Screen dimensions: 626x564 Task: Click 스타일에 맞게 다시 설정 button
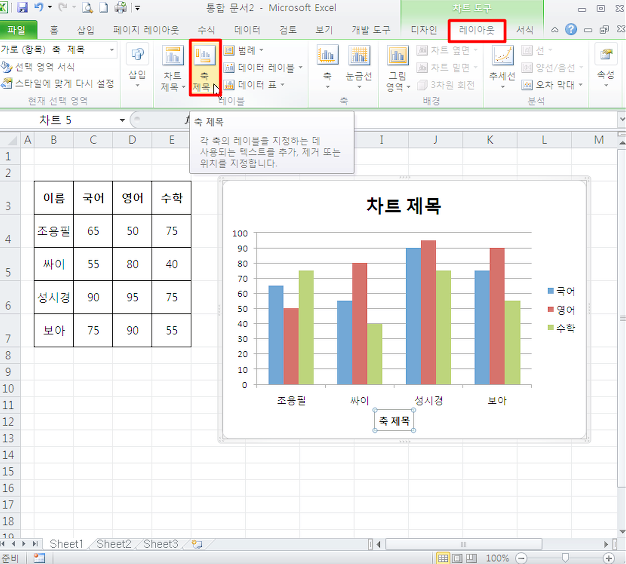[58, 83]
